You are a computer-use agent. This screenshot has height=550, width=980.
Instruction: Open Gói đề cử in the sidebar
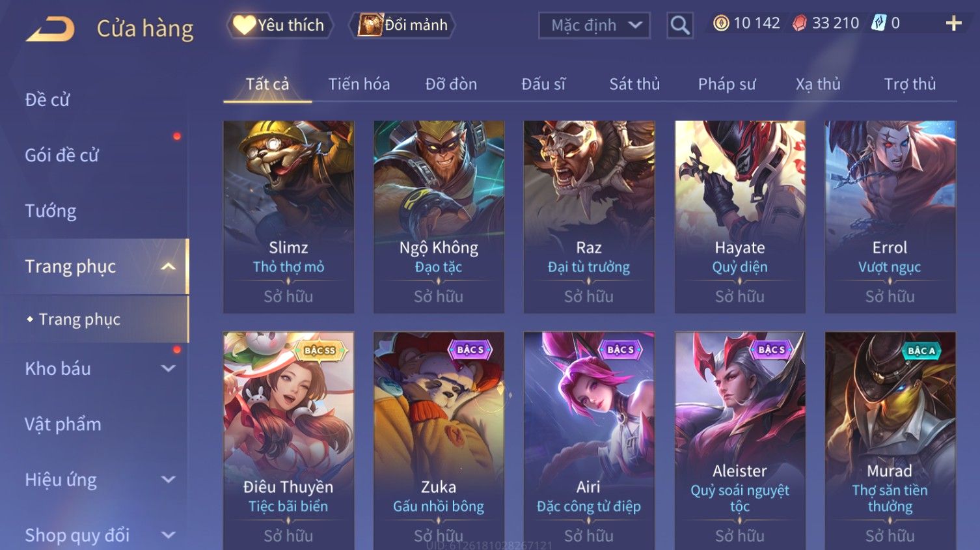(x=62, y=156)
